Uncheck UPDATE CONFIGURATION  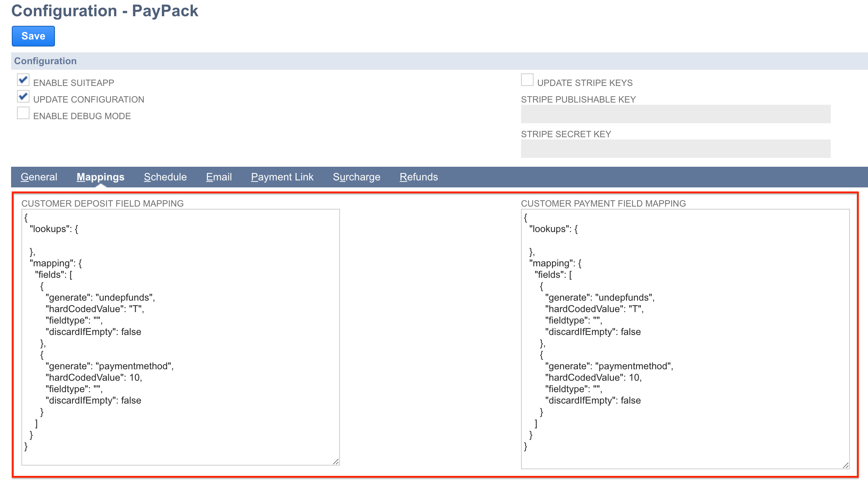click(x=23, y=96)
